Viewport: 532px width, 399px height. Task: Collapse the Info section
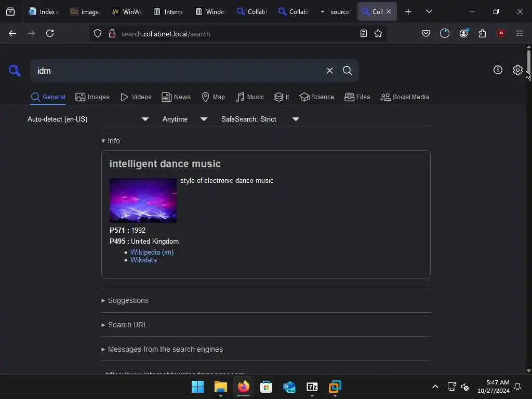pos(111,141)
